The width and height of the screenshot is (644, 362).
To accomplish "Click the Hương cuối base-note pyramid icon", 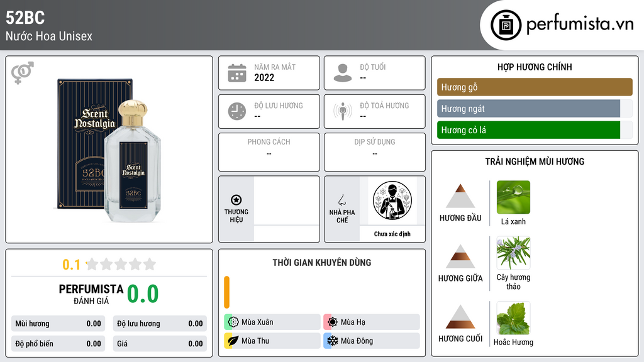I will click(x=460, y=317).
